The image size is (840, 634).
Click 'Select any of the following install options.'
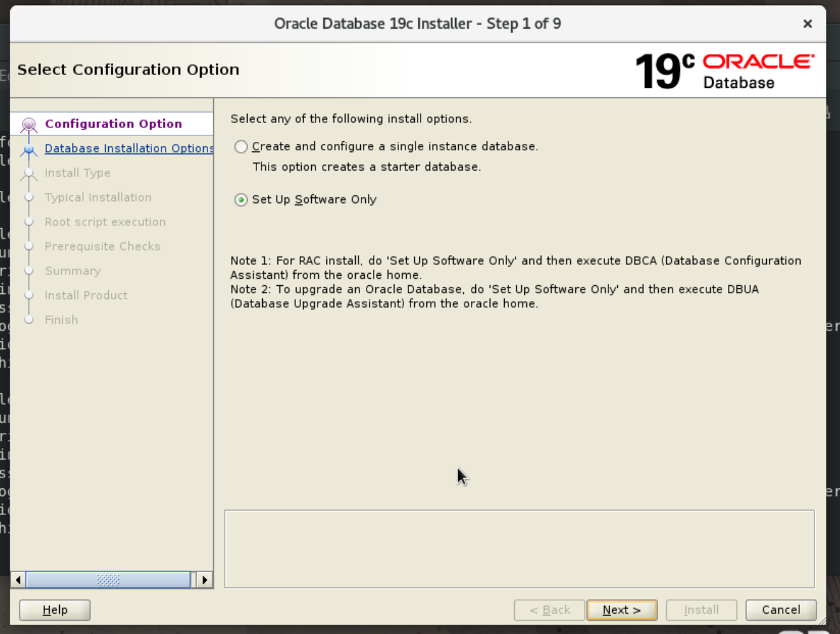click(351, 118)
